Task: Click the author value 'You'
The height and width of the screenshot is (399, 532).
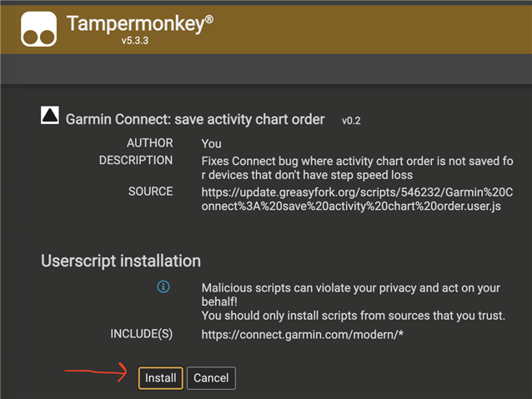Action: pos(211,144)
